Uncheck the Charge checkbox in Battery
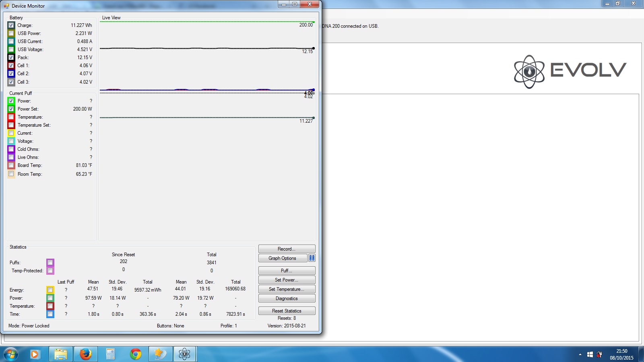Viewport: 644px width, 362px height. pos(11,25)
